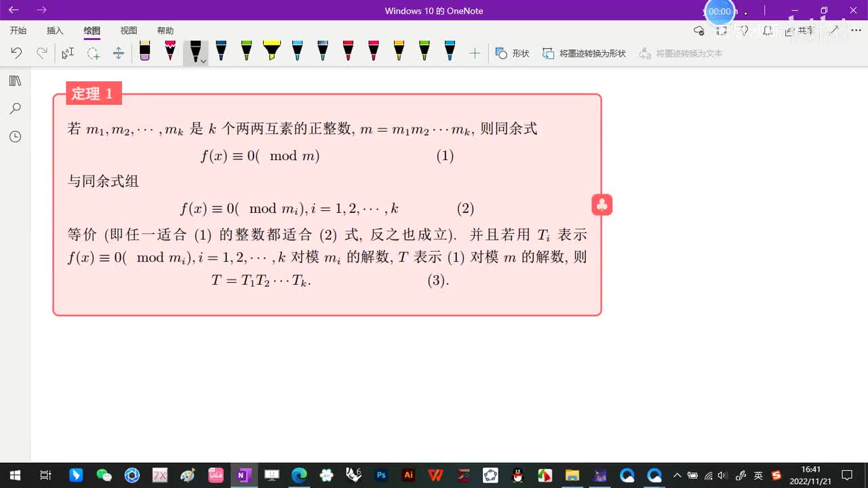Select the pink-red pen left of the orange pen

click(374, 51)
